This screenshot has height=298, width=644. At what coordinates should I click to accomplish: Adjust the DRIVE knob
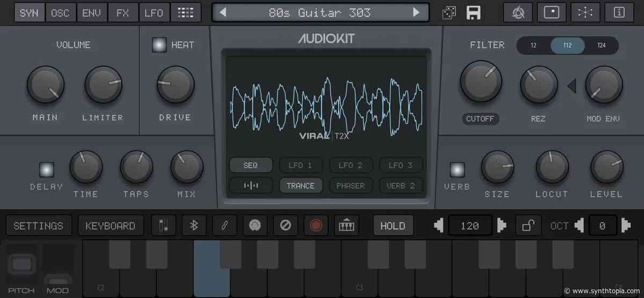(x=175, y=85)
